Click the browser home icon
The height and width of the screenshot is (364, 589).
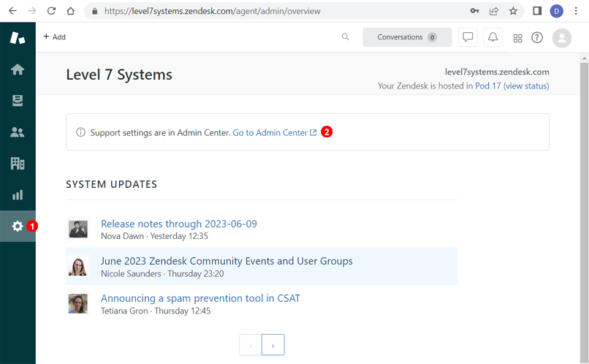tap(71, 11)
